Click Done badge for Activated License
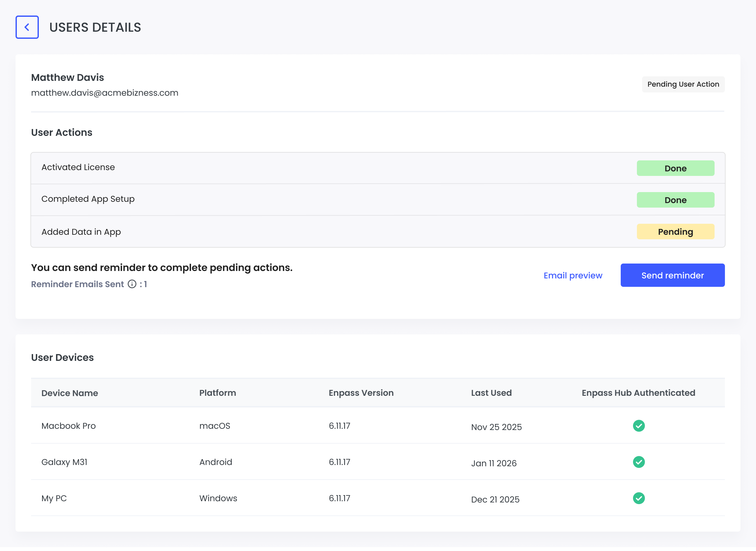The image size is (756, 551). coord(675,168)
